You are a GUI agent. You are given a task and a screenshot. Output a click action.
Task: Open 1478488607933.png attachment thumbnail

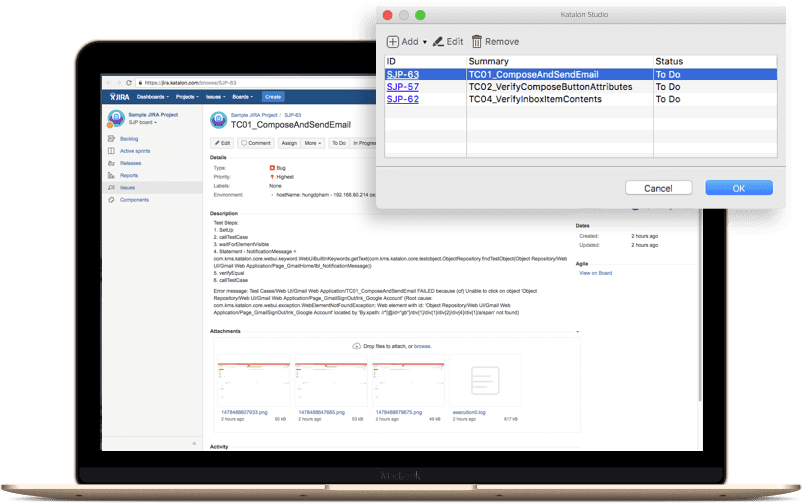(254, 381)
